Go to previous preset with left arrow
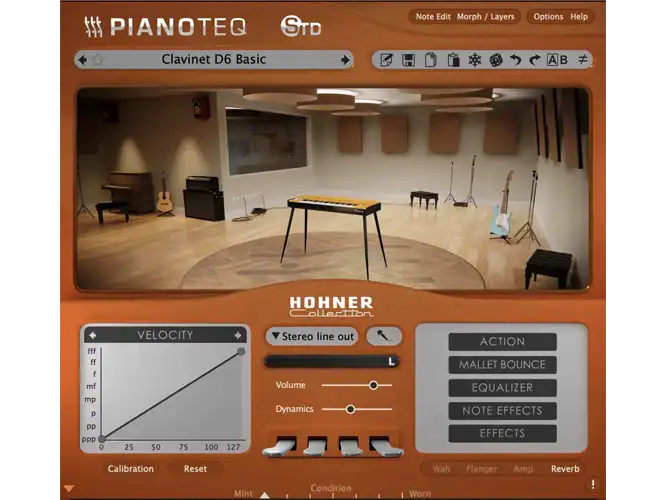This screenshot has height=500, width=667. pyautogui.click(x=83, y=60)
